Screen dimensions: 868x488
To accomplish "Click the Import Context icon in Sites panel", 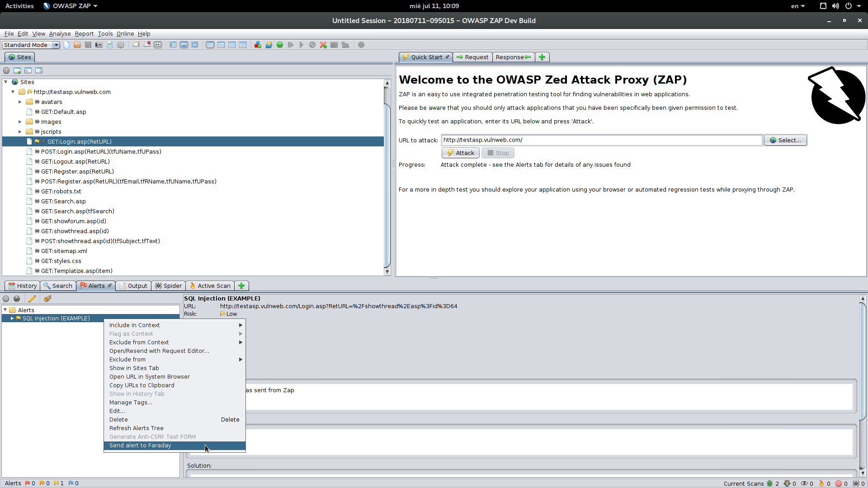I will click(x=28, y=70).
